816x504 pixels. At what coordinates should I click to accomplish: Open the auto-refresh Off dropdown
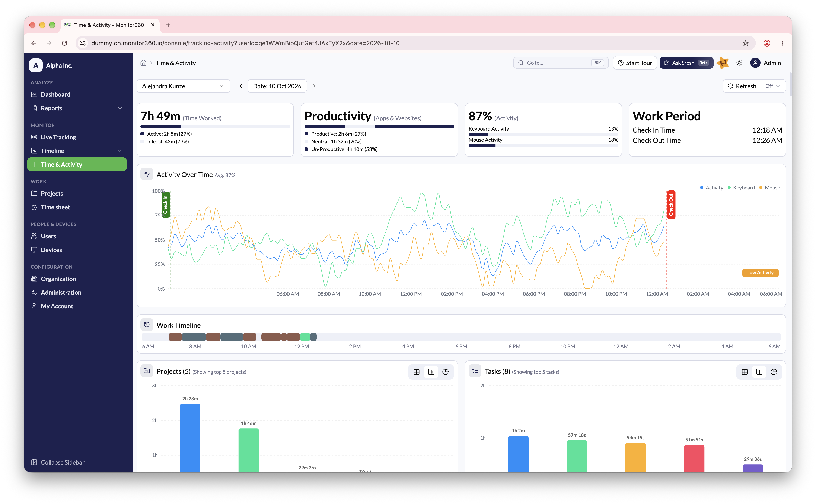pyautogui.click(x=773, y=86)
